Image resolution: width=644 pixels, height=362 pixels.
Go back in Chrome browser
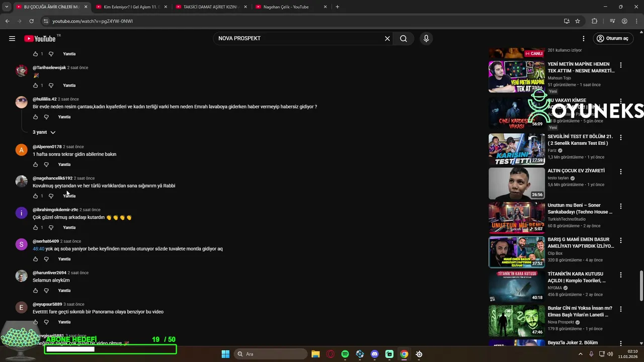click(x=7, y=21)
